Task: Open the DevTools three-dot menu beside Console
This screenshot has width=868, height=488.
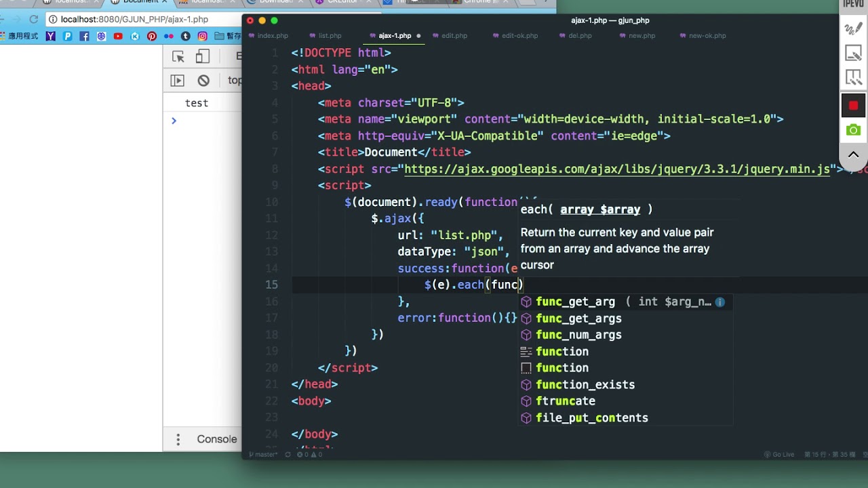Action: click(178, 439)
